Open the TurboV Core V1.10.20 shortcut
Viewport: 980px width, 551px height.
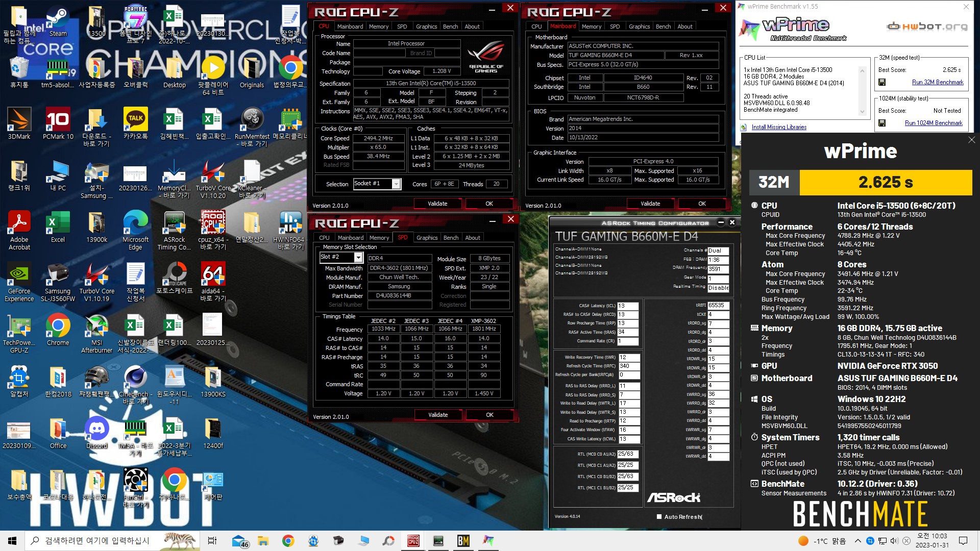tap(213, 179)
